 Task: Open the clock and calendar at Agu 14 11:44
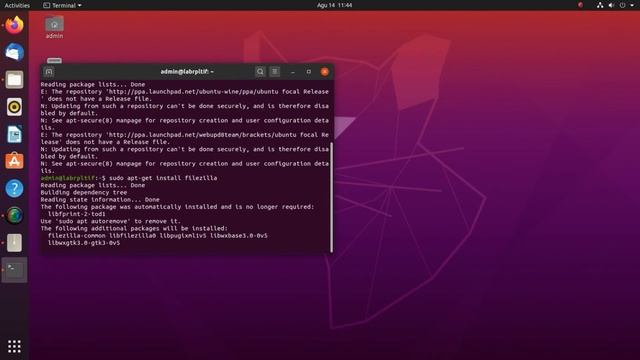[334, 5]
